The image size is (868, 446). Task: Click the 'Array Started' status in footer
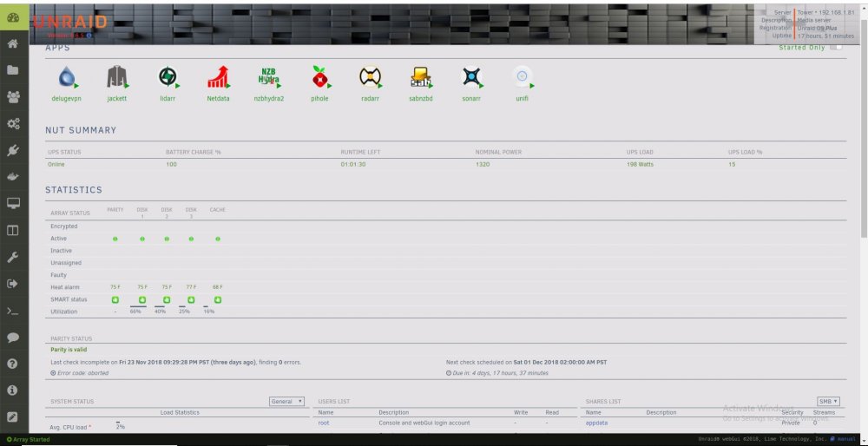[29, 439]
